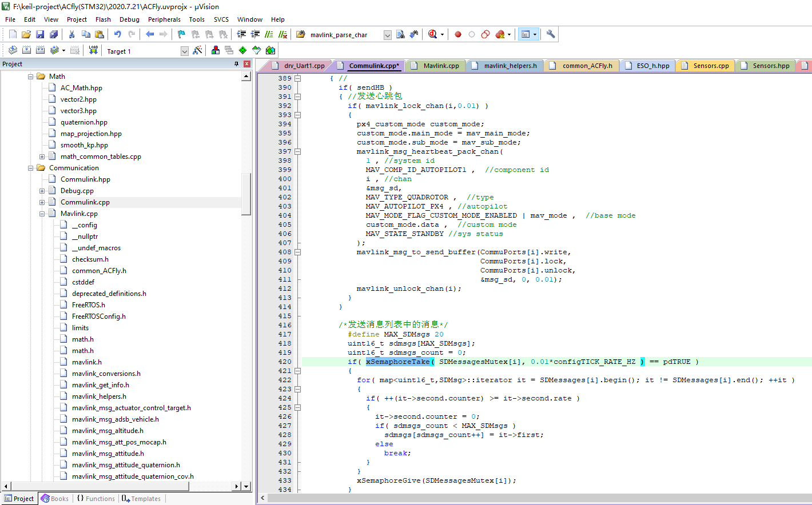
Task: Create a new file with toolbar icon
Action: pyautogui.click(x=13, y=34)
